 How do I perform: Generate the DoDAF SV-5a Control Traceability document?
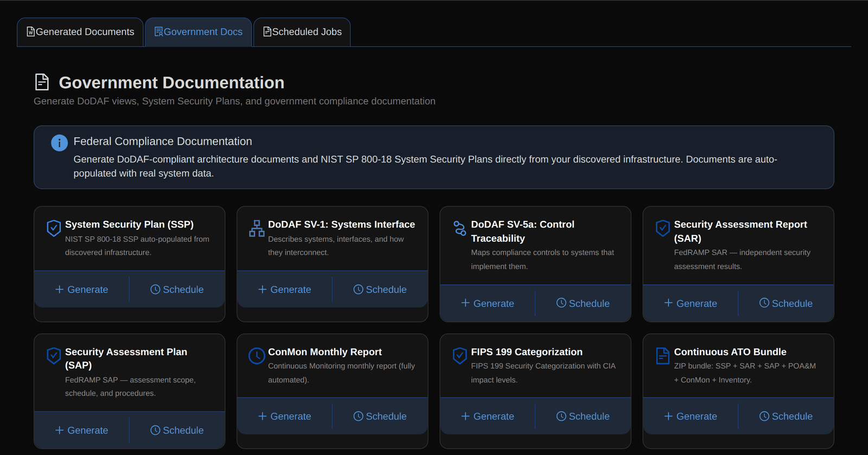[x=488, y=304]
